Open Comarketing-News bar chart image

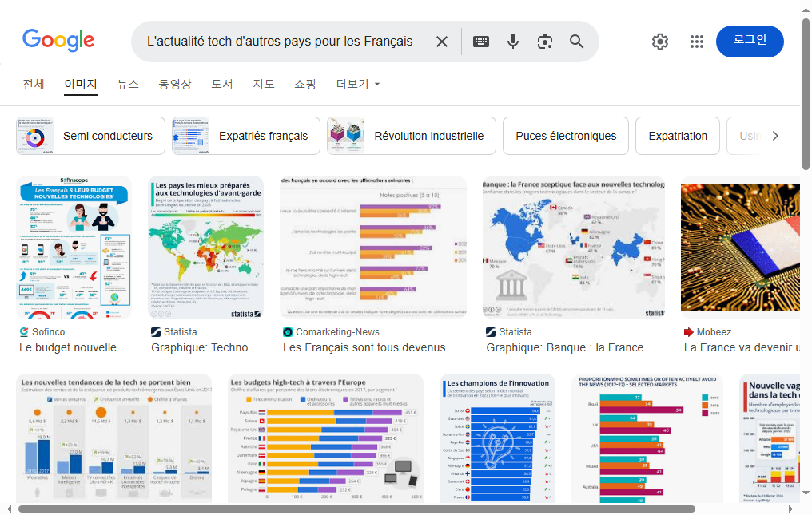coord(373,248)
